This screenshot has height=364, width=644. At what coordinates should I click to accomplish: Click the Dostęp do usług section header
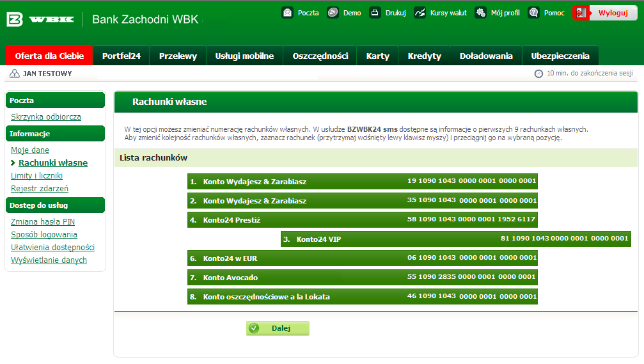click(x=55, y=205)
